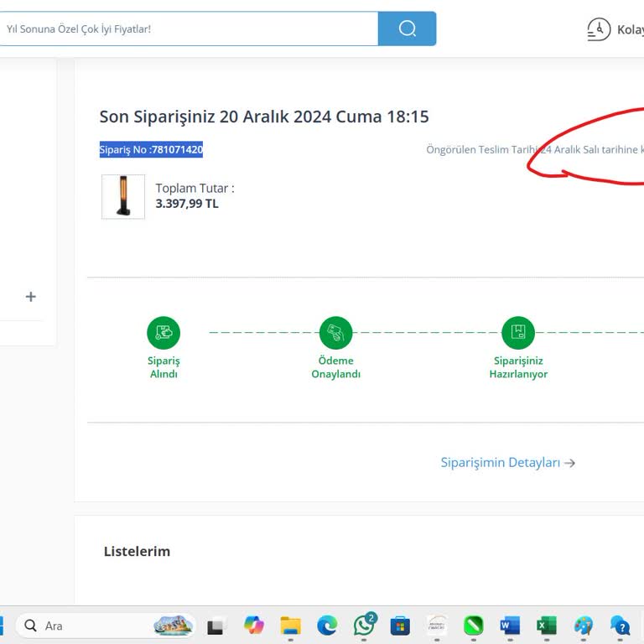Switch to Microsoft Excel in the taskbar

click(x=546, y=626)
